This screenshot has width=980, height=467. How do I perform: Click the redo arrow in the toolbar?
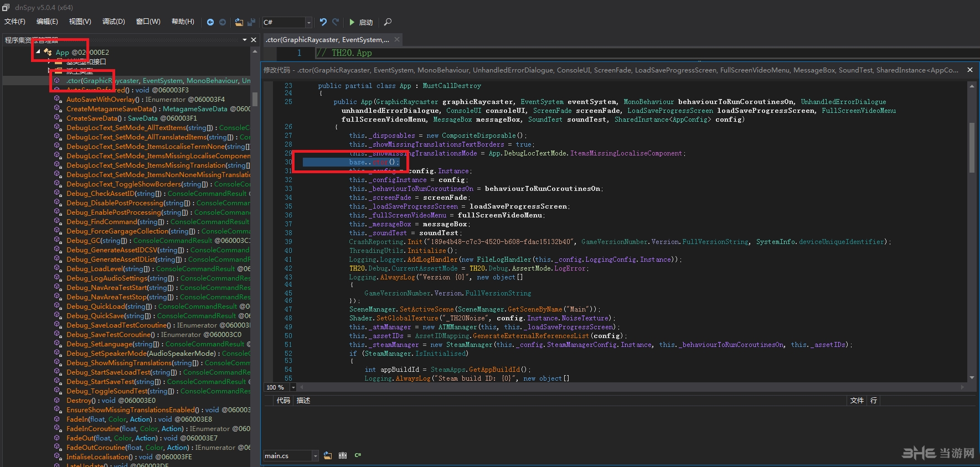(336, 22)
